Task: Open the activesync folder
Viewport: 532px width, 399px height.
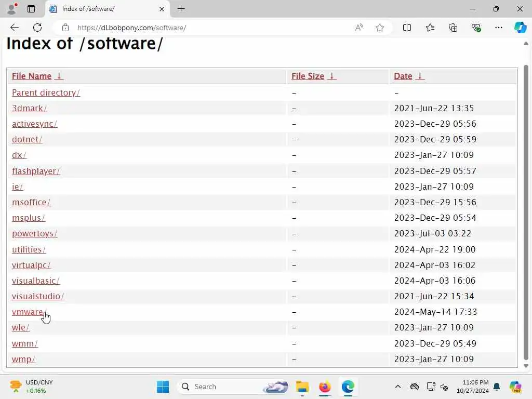Action: click(35, 124)
